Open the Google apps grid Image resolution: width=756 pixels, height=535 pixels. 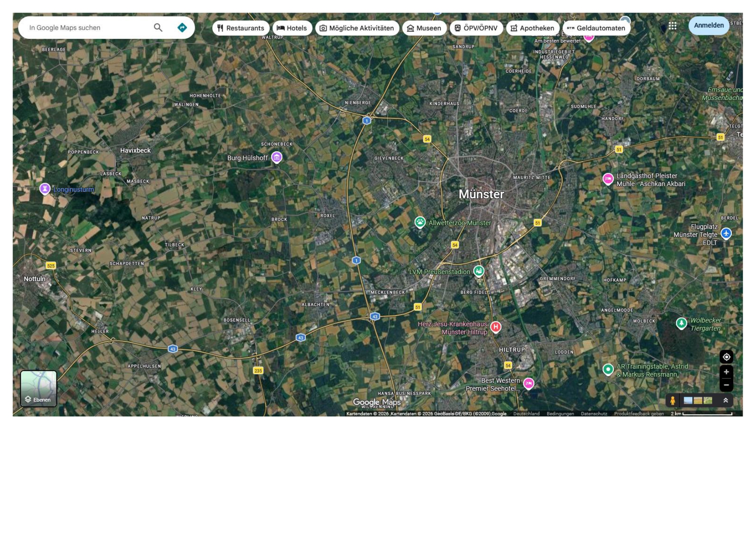click(x=672, y=26)
